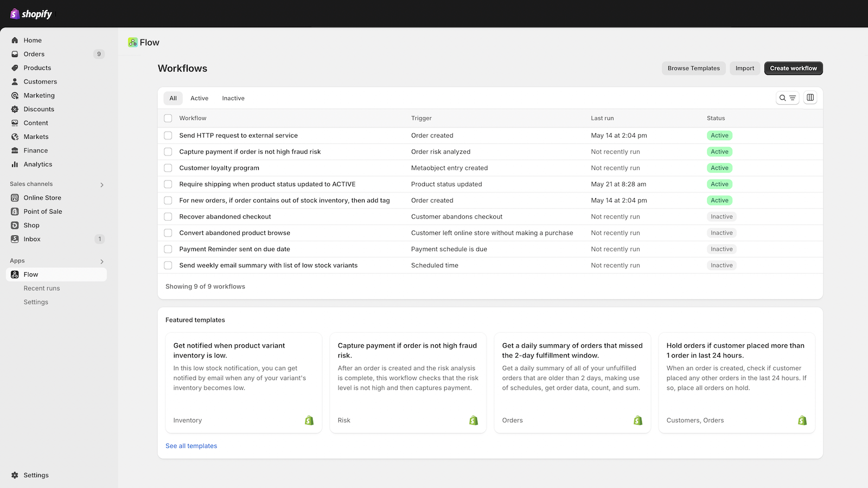Image resolution: width=868 pixels, height=488 pixels.
Task: Click the Import button
Action: (745, 68)
